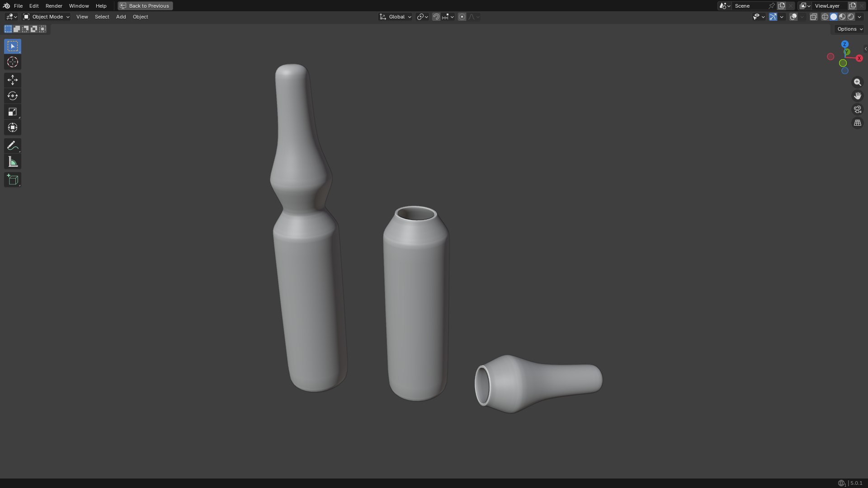Select the Add Cube tool
This screenshot has height=488, width=868.
coord(13,179)
